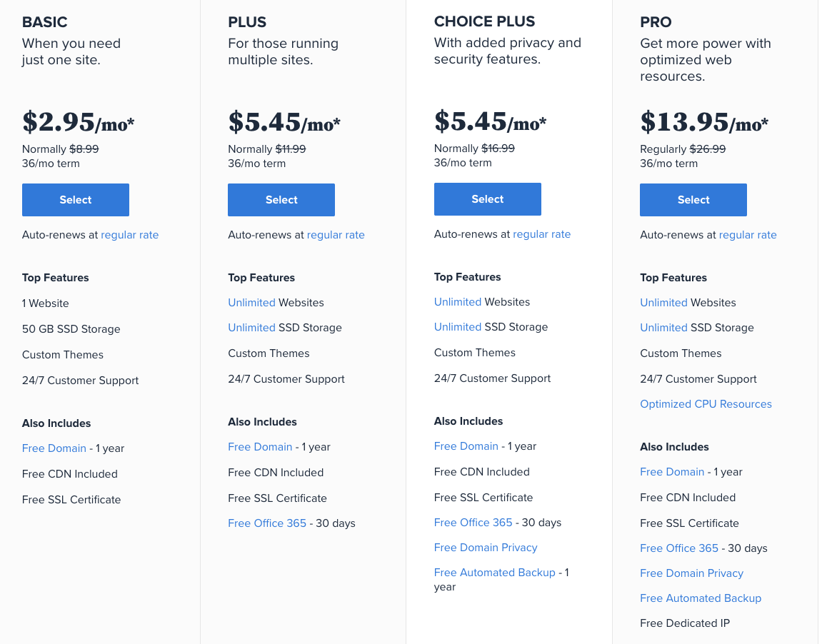This screenshot has height=644, width=827.
Task: Click Free Domain link in BASIC plan
Action: pyautogui.click(x=54, y=448)
